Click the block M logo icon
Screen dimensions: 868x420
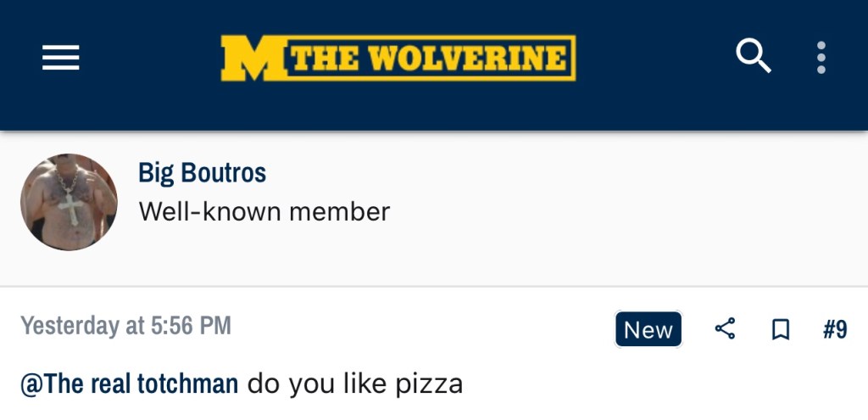(x=252, y=58)
